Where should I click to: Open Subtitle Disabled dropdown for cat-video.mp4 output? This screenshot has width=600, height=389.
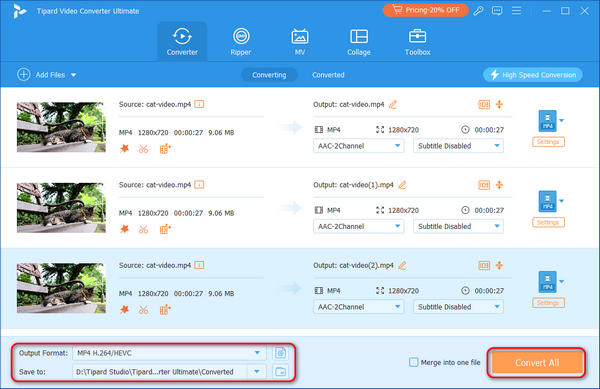click(458, 146)
